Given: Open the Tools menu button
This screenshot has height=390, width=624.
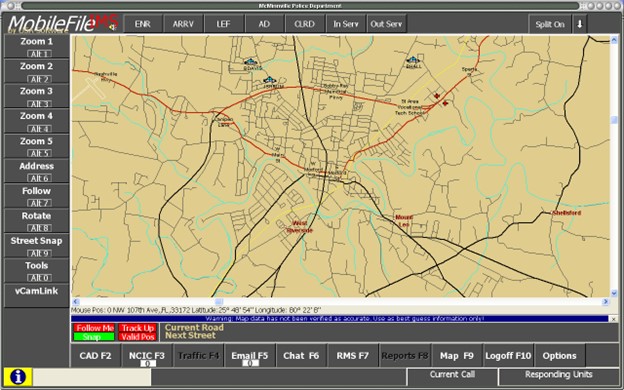Looking at the screenshot, I should click(x=36, y=271).
